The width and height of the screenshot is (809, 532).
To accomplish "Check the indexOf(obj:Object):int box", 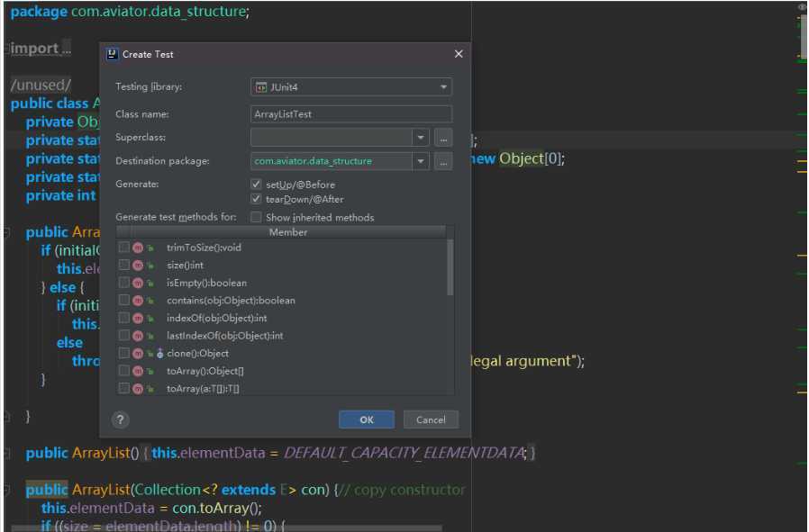I will (x=123, y=318).
